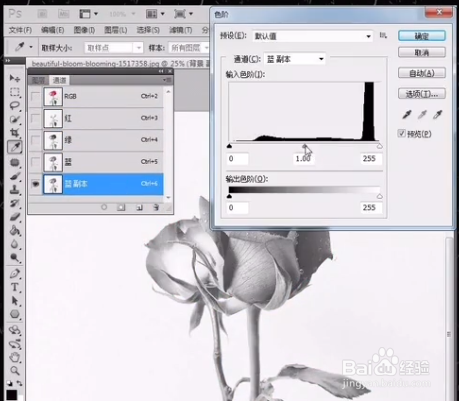Select the Eraser tool
Viewport: 459px width, 401px height.
click(x=15, y=217)
